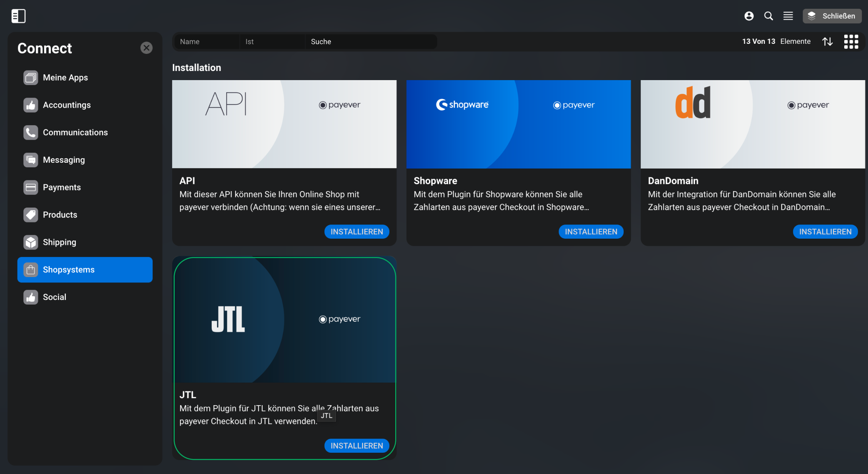The width and height of the screenshot is (868, 474).
Task: Switch to the Messaging category
Action: (85, 160)
